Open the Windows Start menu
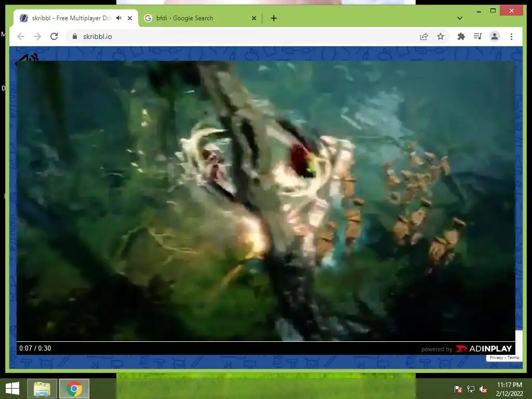532x399 pixels. [x=12, y=389]
